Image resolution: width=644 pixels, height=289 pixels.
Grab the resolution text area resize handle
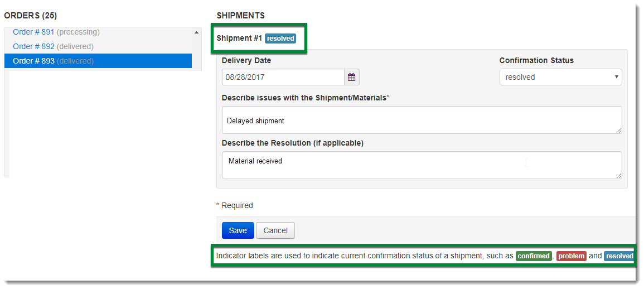pos(619,176)
